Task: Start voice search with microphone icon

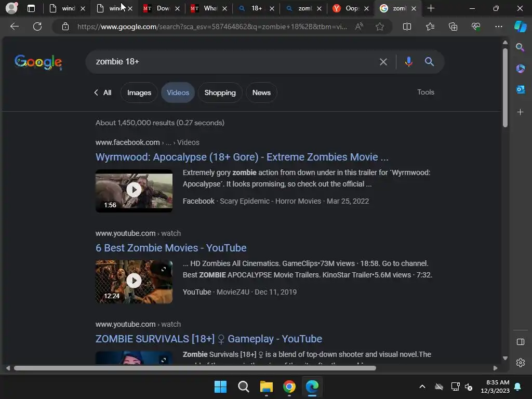Action: (x=408, y=62)
